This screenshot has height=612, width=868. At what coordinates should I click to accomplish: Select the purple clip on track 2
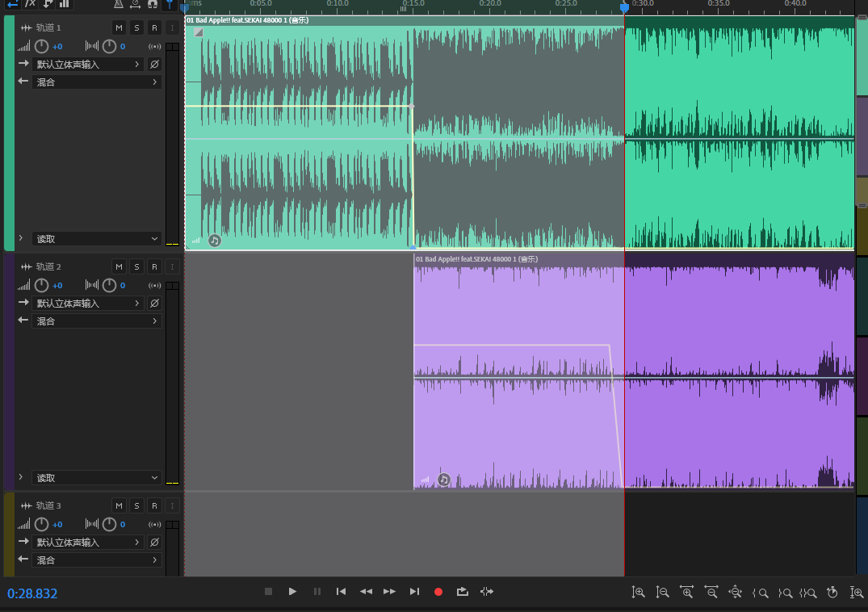[x=517, y=307]
